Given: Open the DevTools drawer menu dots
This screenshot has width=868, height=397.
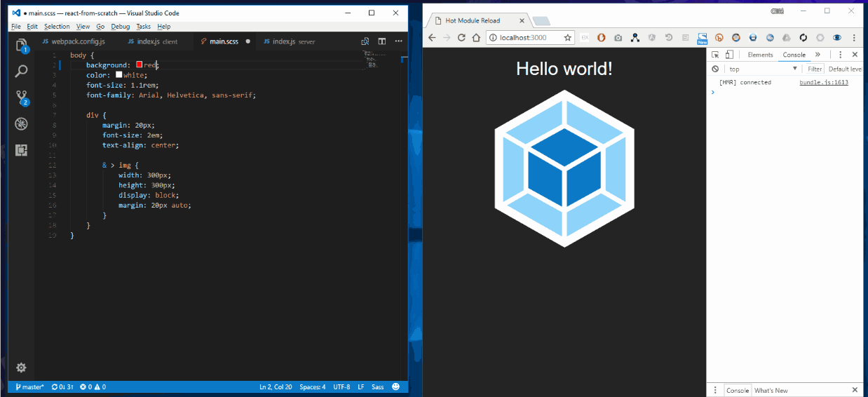Looking at the screenshot, I should (x=715, y=390).
